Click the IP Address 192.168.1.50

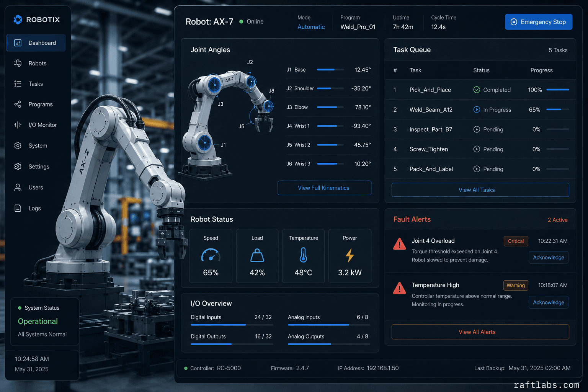[368, 368]
